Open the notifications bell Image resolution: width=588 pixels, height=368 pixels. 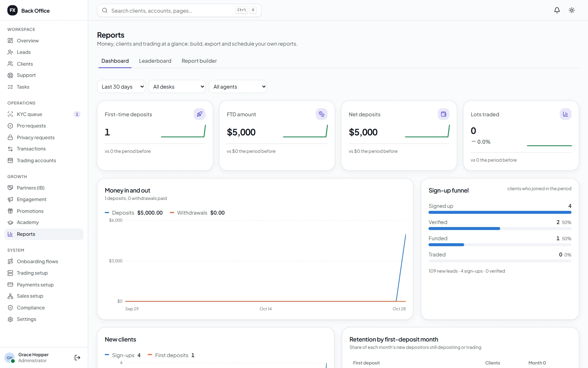[x=557, y=10]
